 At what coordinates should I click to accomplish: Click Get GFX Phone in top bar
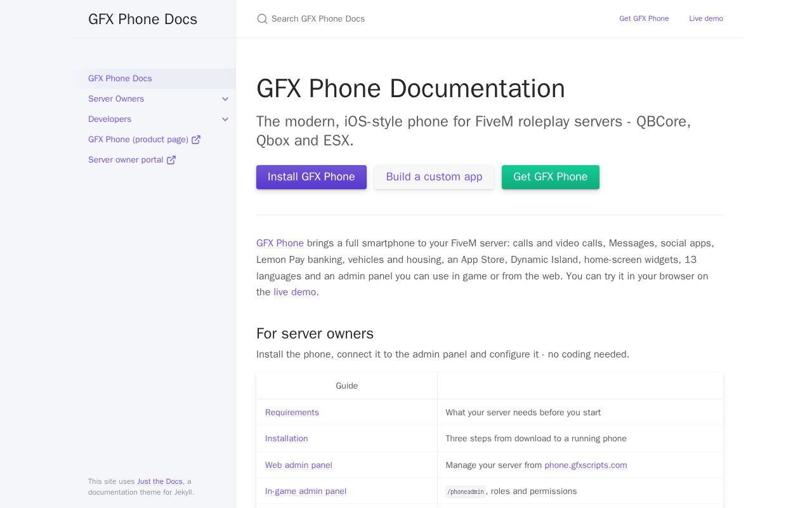(x=644, y=19)
